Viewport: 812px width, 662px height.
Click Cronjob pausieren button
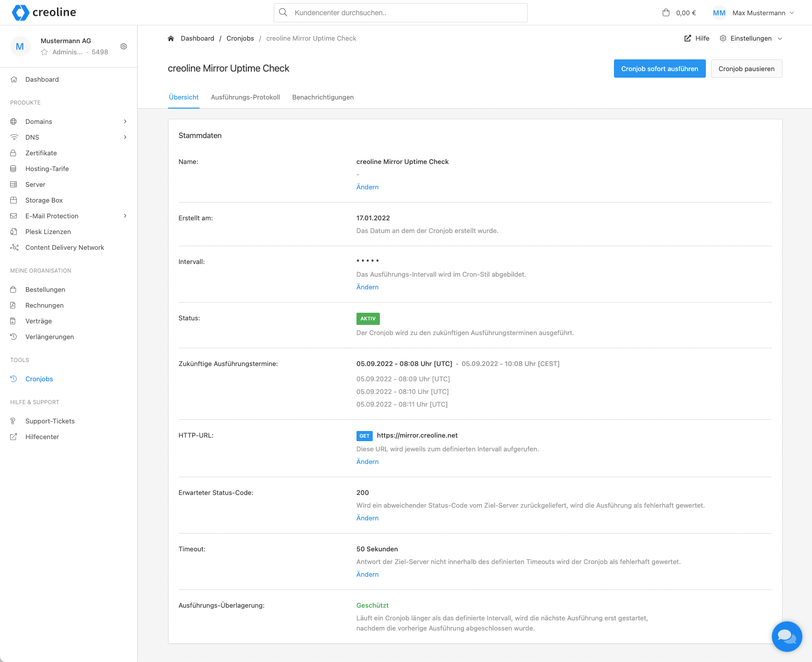click(x=746, y=69)
